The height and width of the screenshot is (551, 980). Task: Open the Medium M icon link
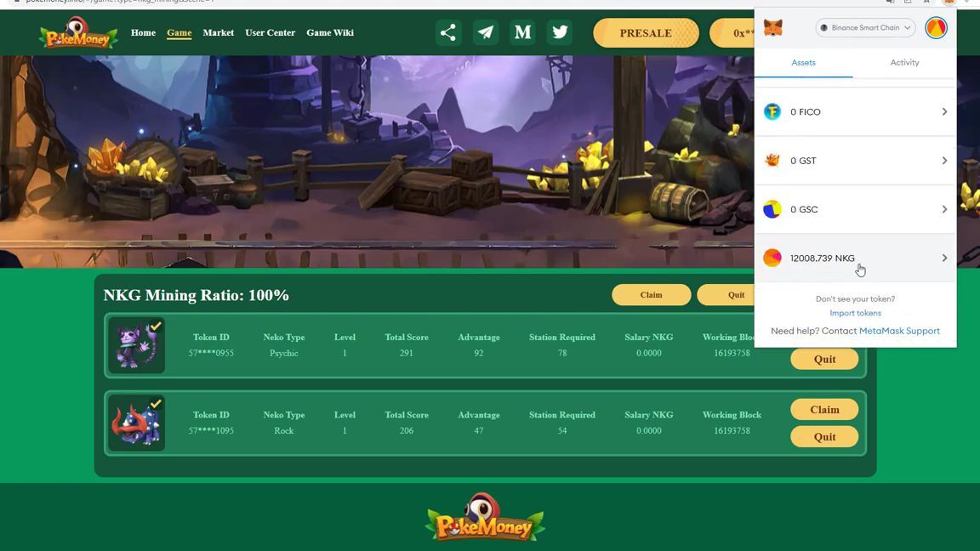522,32
